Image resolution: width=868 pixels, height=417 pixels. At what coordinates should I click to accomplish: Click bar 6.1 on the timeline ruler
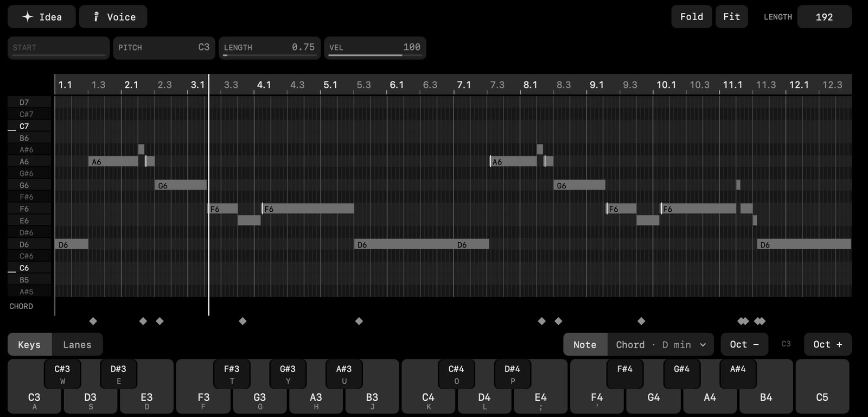coord(397,85)
